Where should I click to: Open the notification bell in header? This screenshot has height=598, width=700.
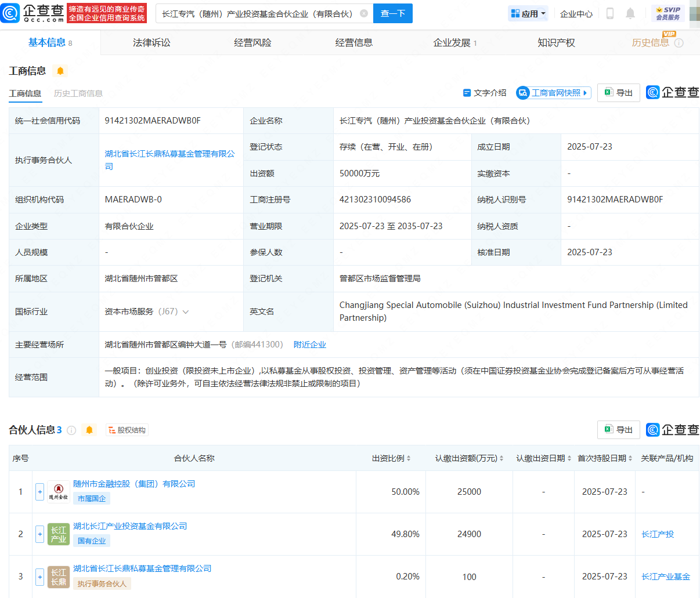tap(630, 13)
